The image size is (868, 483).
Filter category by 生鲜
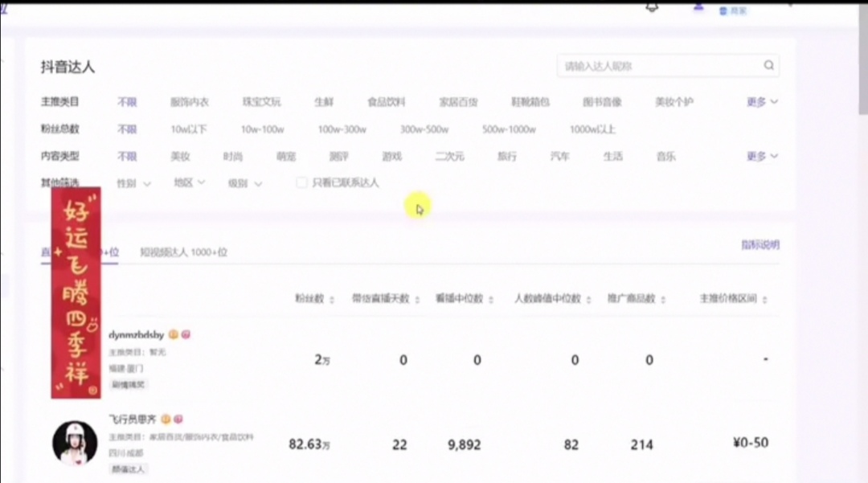click(324, 102)
